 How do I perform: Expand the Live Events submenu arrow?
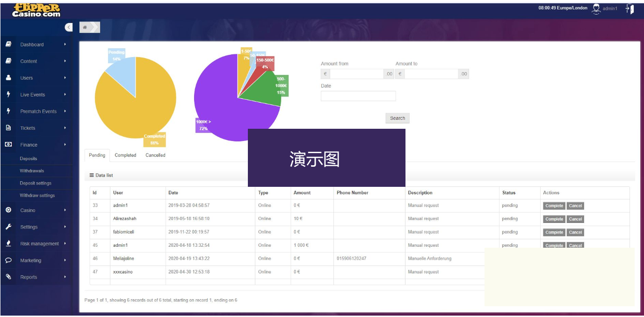65,95
